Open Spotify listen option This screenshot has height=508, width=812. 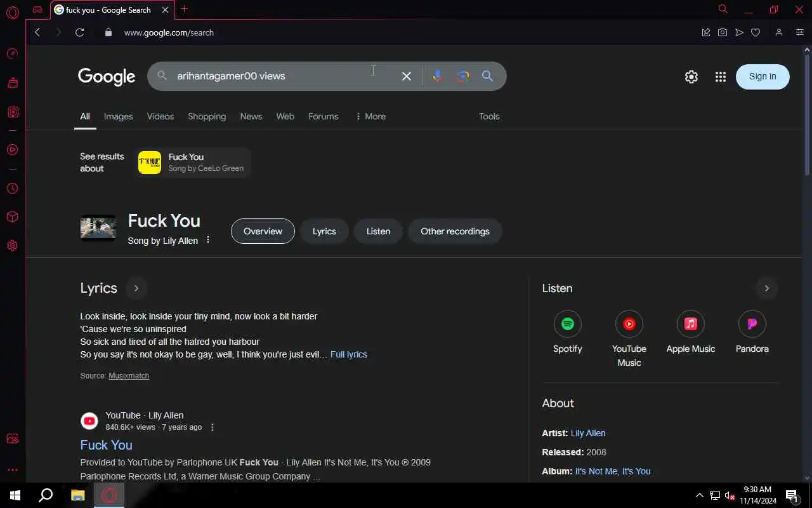click(567, 333)
